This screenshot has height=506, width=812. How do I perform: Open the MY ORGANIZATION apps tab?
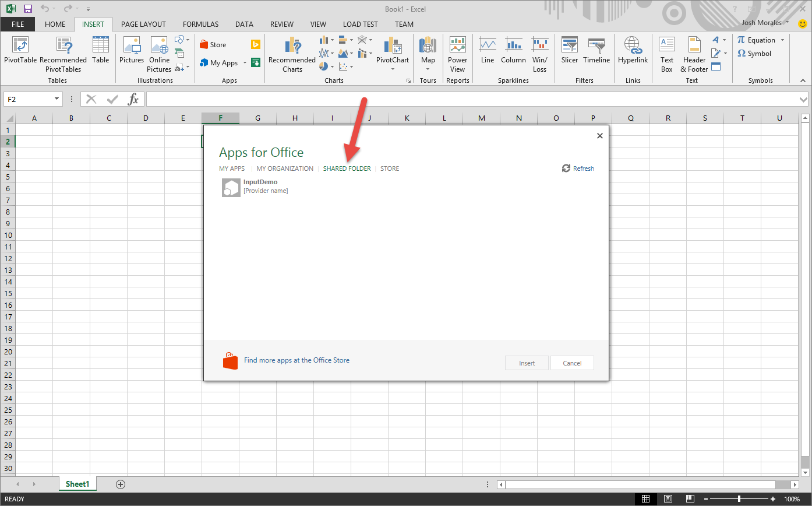285,168
